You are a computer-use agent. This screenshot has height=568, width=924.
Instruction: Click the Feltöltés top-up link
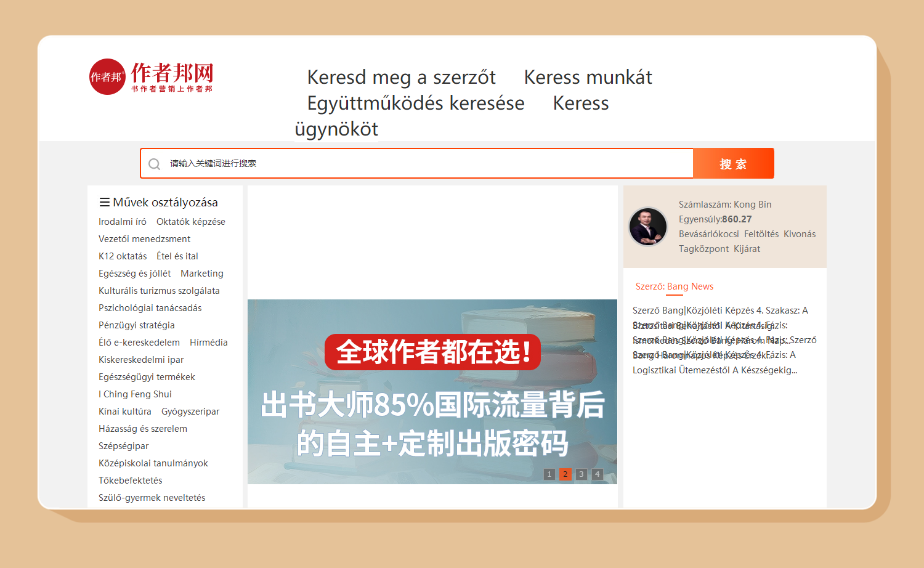click(761, 234)
